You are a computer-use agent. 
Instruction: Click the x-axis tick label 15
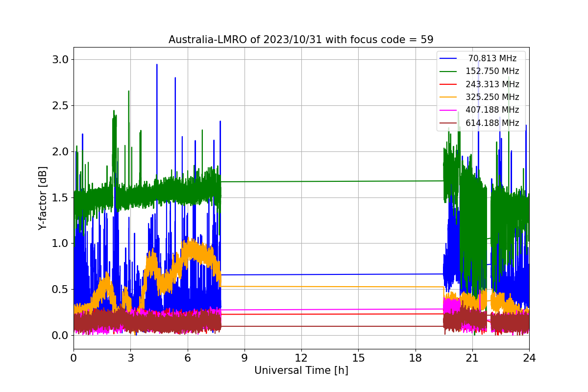pos(358,358)
